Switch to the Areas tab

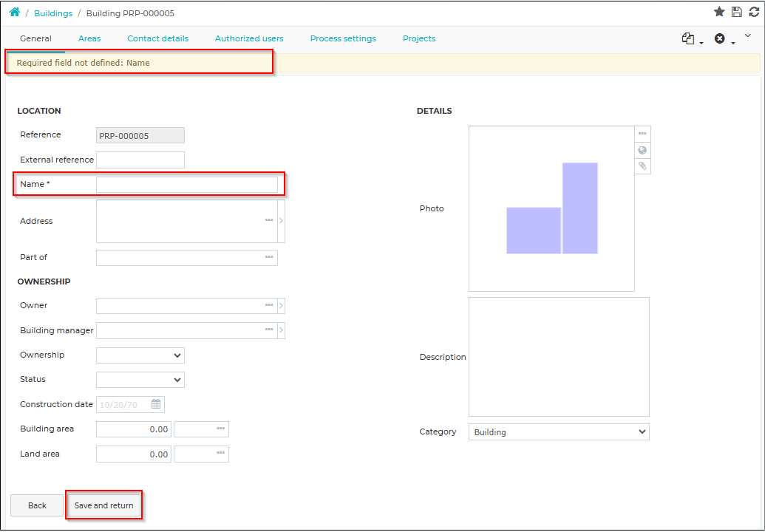pos(89,38)
